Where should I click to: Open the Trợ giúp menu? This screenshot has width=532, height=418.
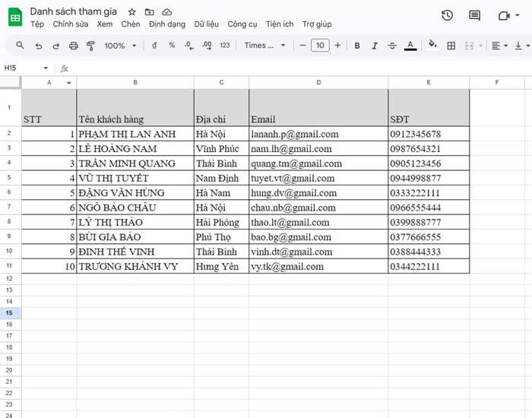tap(317, 24)
